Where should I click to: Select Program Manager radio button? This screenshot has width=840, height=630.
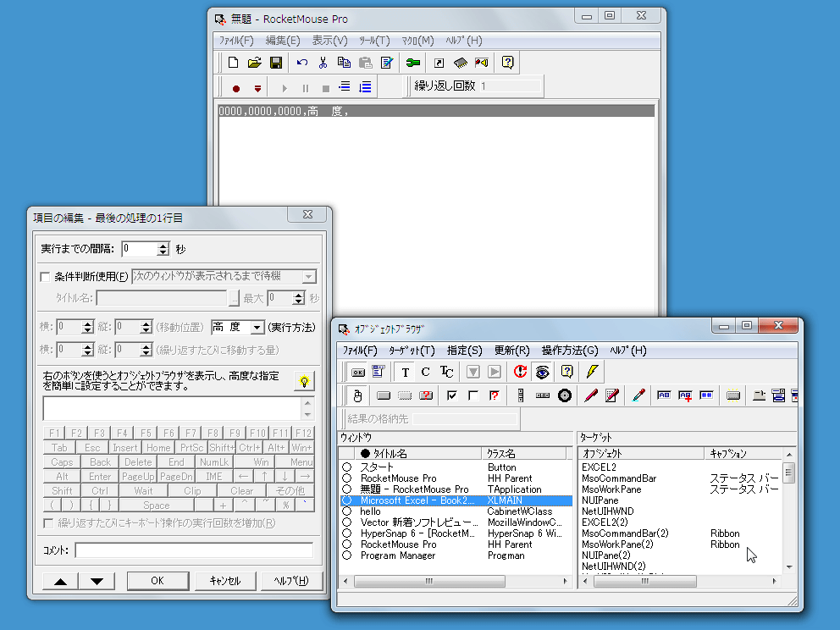point(347,555)
